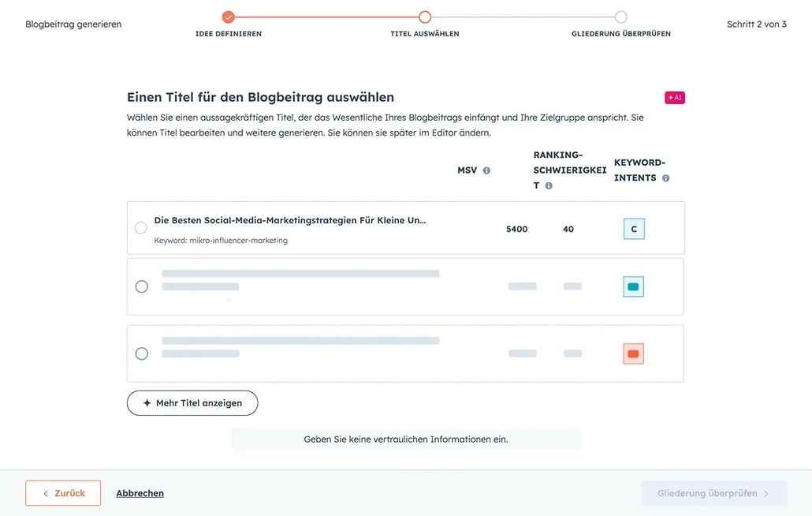812x516 pixels.
Task: Click the Zurück button
Action: click(63, 493)
